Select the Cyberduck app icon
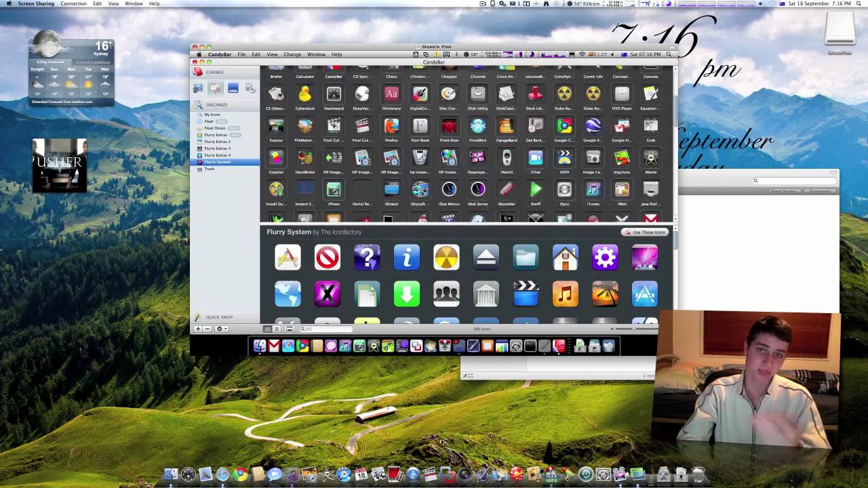Viewport: 868px width, 488px height. (305, 94)
